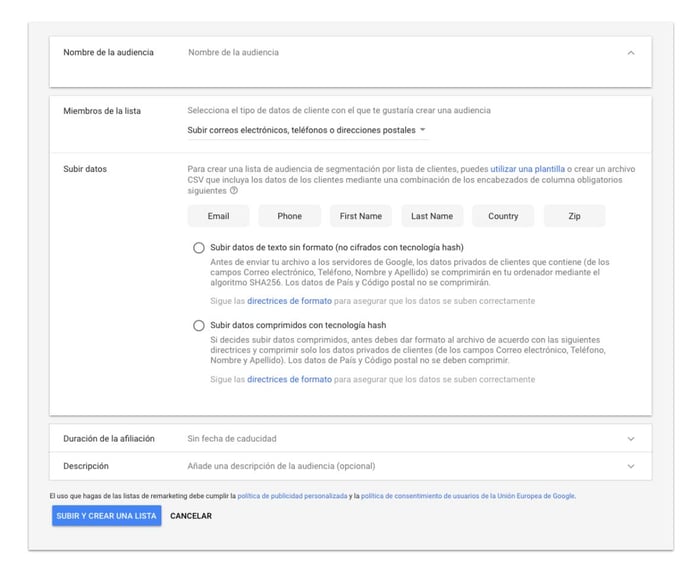Open the 'utilizar una plantilla' link
This screenshot has height=564, width=700.
coord(527,169)
